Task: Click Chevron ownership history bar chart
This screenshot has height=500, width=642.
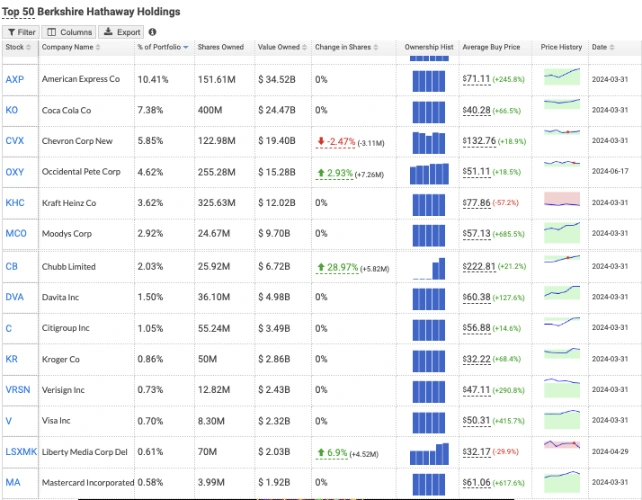Action: coord(429,143)
